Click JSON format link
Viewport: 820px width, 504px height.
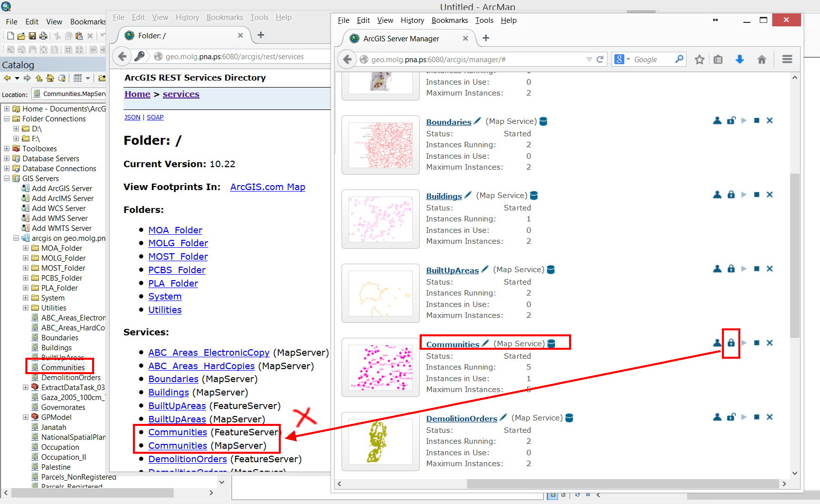pyautogui.click(x=132, y=117)
